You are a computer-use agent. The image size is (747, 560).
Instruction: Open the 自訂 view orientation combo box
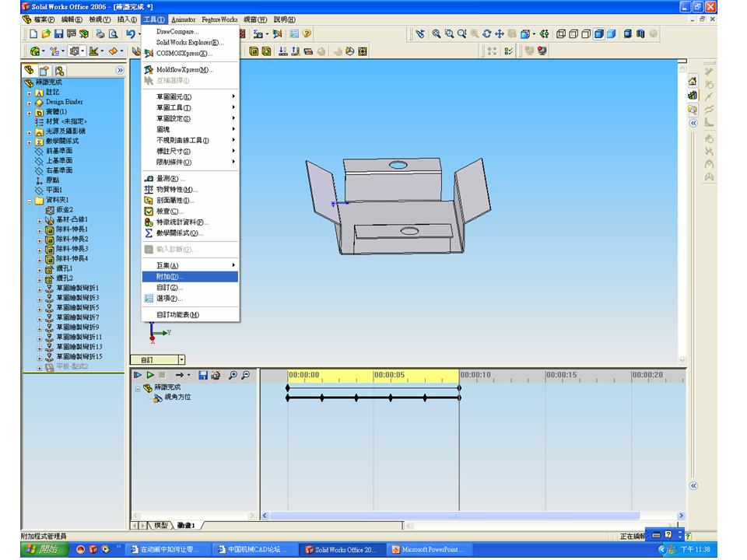pyautogui.click(x=158, y=360)
